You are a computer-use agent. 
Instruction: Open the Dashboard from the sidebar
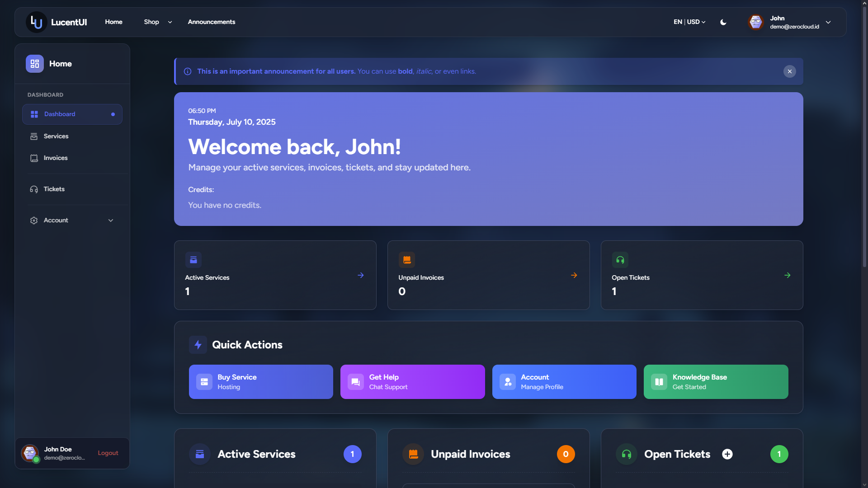(59, 114)
